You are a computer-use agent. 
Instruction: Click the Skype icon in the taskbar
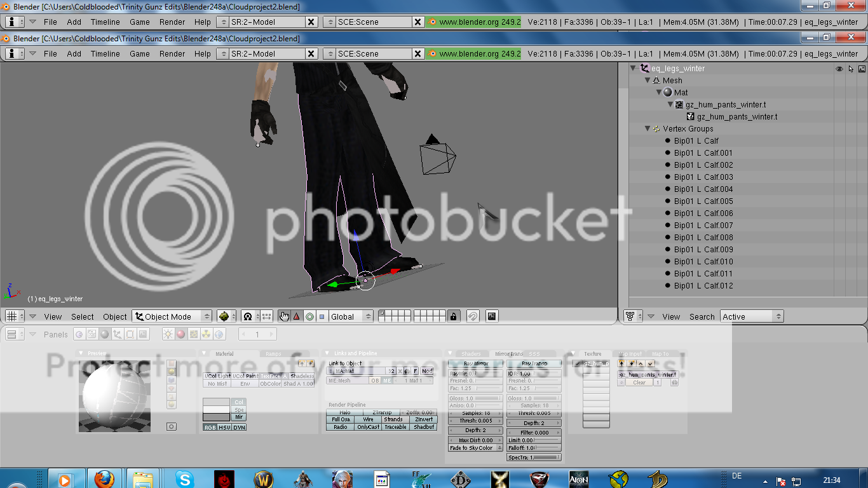point(185,478)
